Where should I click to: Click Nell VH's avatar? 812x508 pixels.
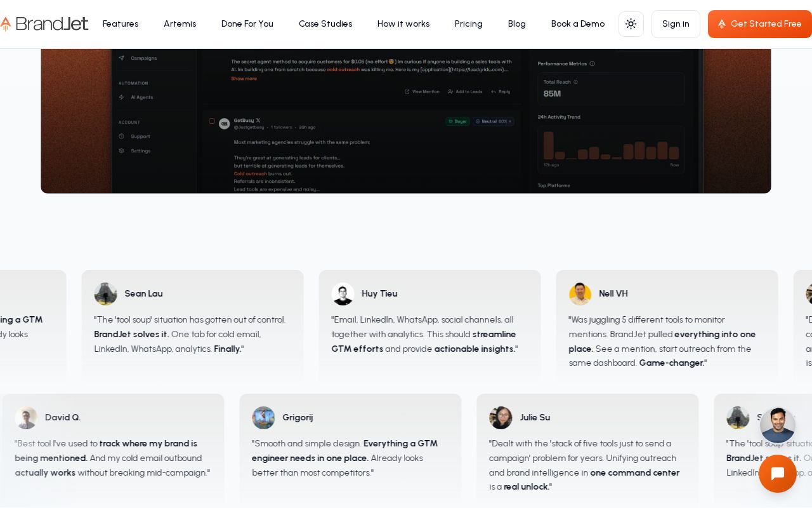click(580, 294)
